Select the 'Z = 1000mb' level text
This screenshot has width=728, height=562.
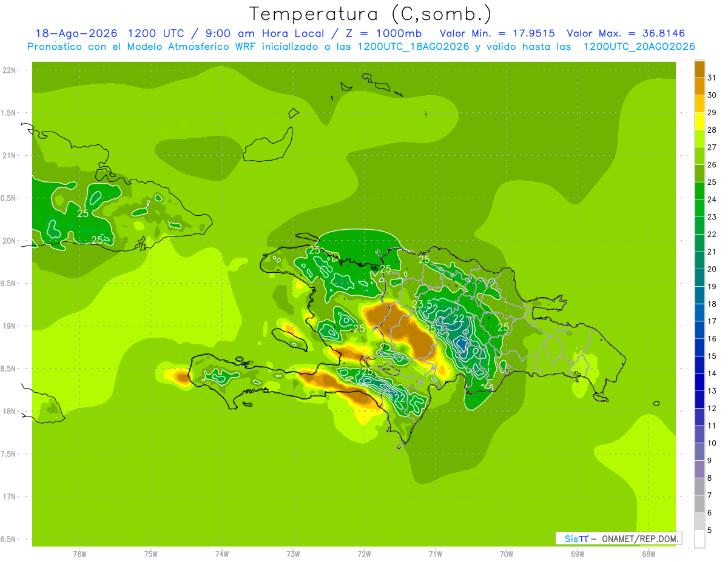click(x=384, y=33)
